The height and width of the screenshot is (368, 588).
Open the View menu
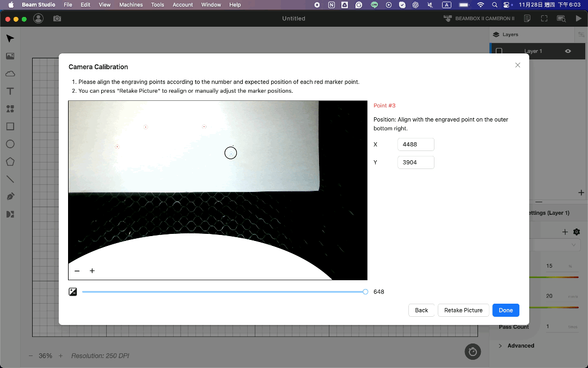(105, 5)
